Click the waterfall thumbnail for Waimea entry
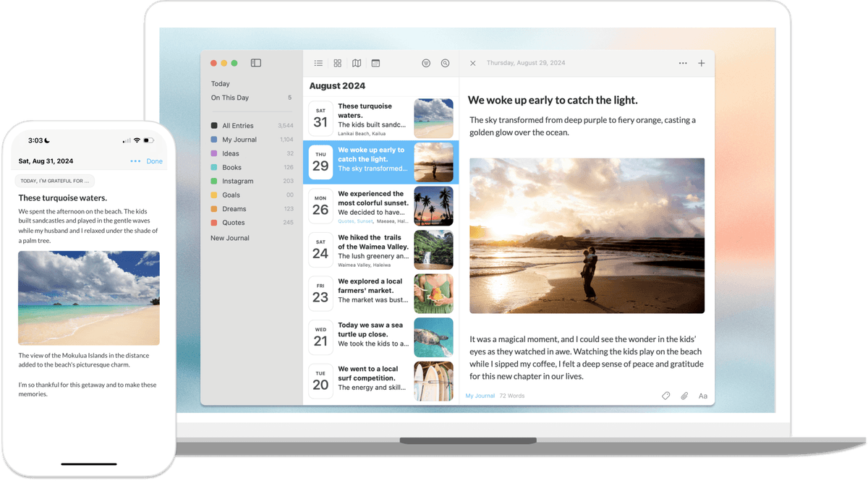This screenshot has height=499, width=868. [x=434, y=249]
